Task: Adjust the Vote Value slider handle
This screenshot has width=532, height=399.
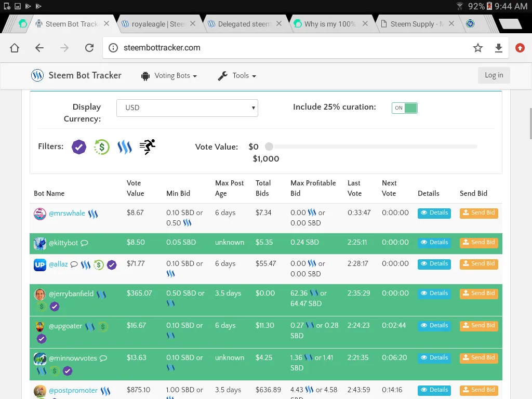Action: pos(269,147)
